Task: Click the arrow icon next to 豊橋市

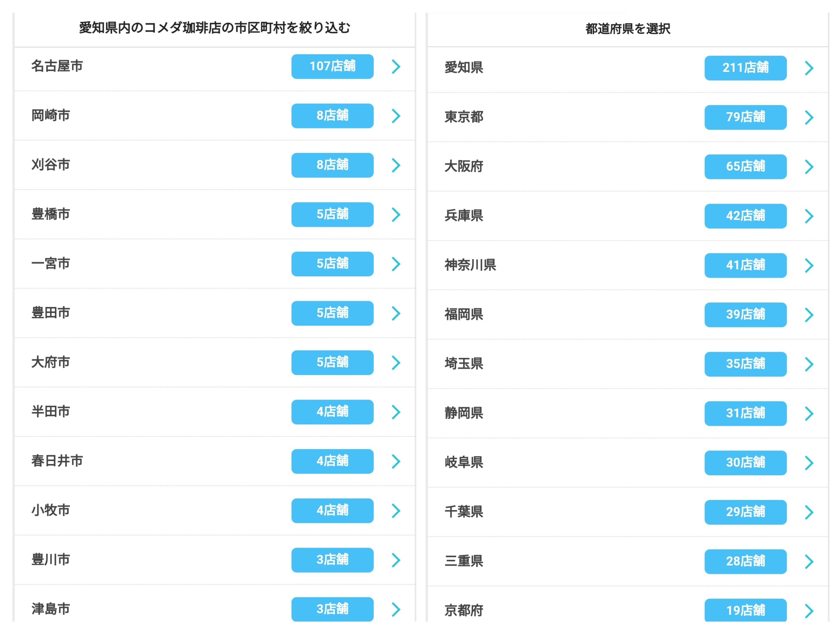Action: coord(396,215)
